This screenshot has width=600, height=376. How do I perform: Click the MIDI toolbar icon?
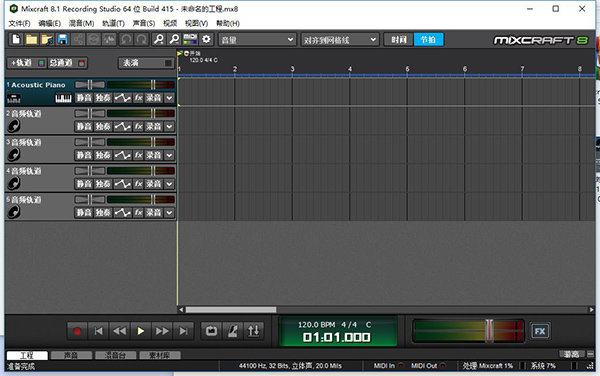click(x=190, y=39)
